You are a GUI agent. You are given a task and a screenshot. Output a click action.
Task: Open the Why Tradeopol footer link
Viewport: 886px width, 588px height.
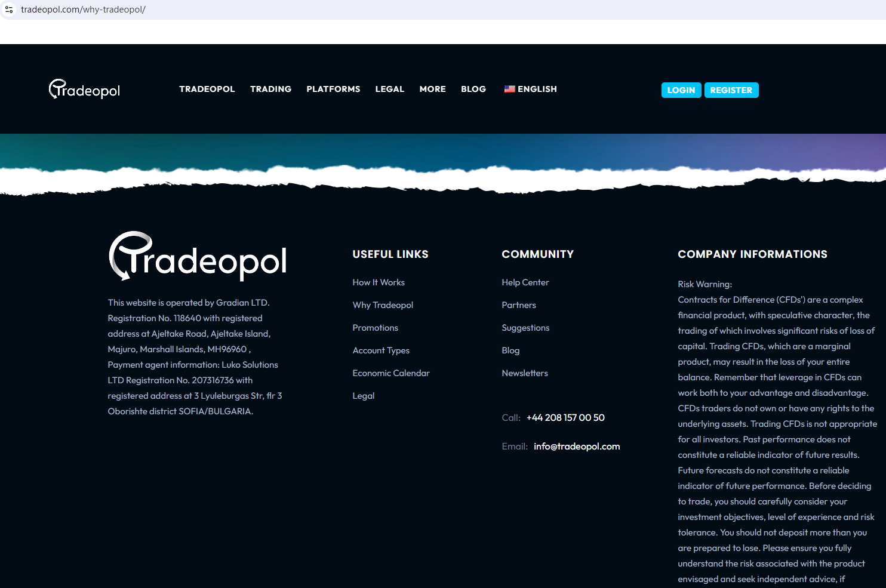point(383,305)
